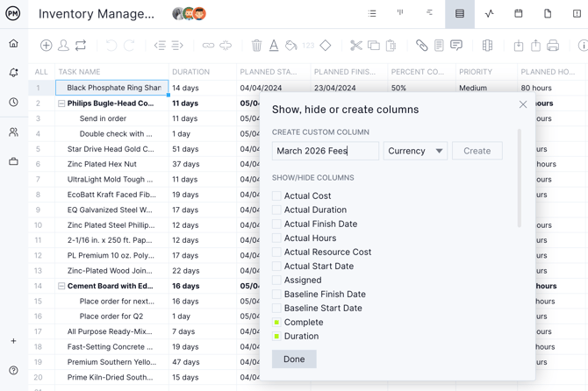
Task: Click the custom column name input field
Action: (x=325, y=151)
